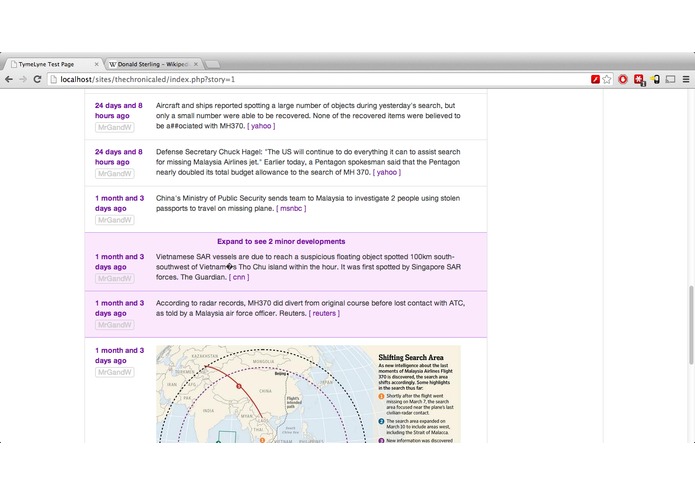This screenshot has height=494, width=695.
Task: Click the timestamp beside the Vietnamese SAR entry
Action: click(x=120, y=262)
